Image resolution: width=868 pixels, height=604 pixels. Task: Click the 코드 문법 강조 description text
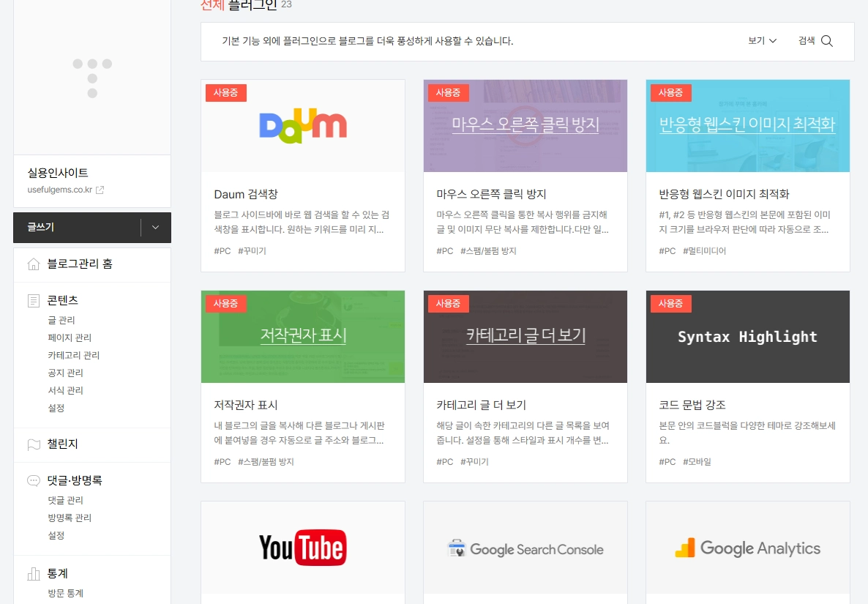coord(747,433)
